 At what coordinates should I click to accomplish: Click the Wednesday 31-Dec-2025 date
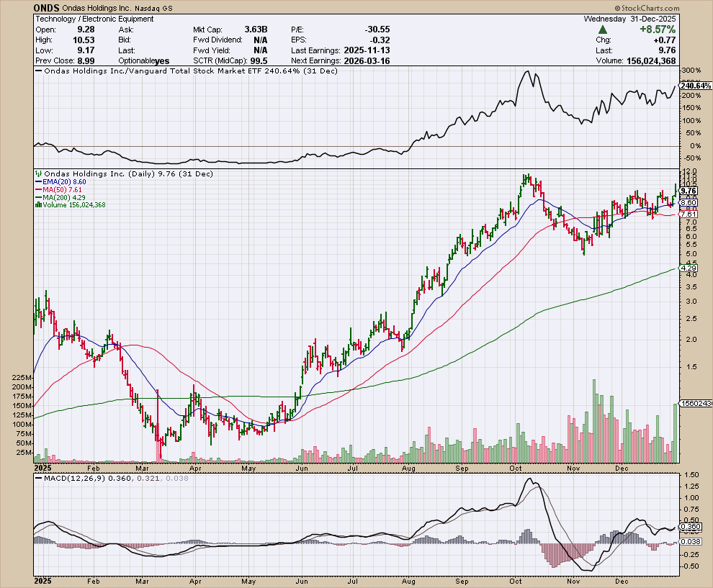(x=629, y=19)
